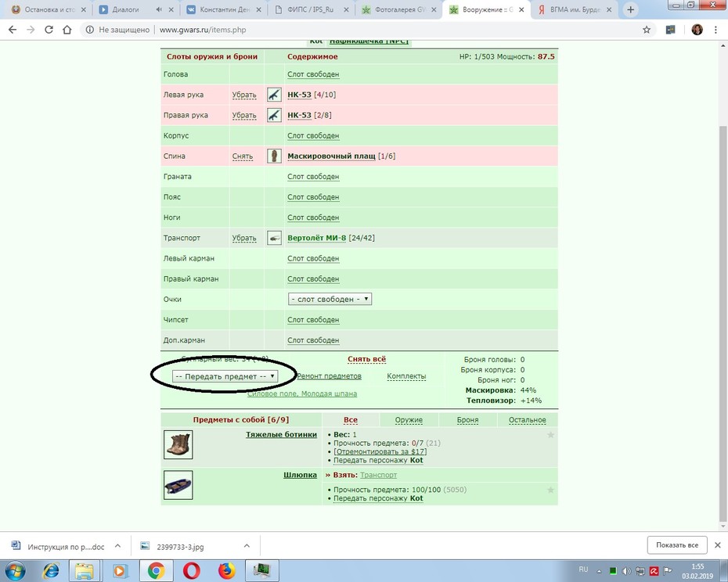Click the camouflage cloak item icon

coord(274,156)
